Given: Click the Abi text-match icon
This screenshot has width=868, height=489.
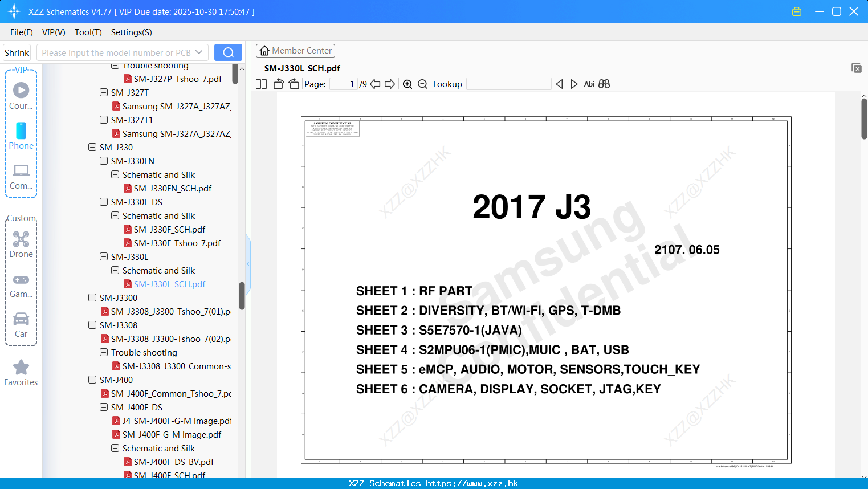Looking at the screenshot, I should (589, 84).
